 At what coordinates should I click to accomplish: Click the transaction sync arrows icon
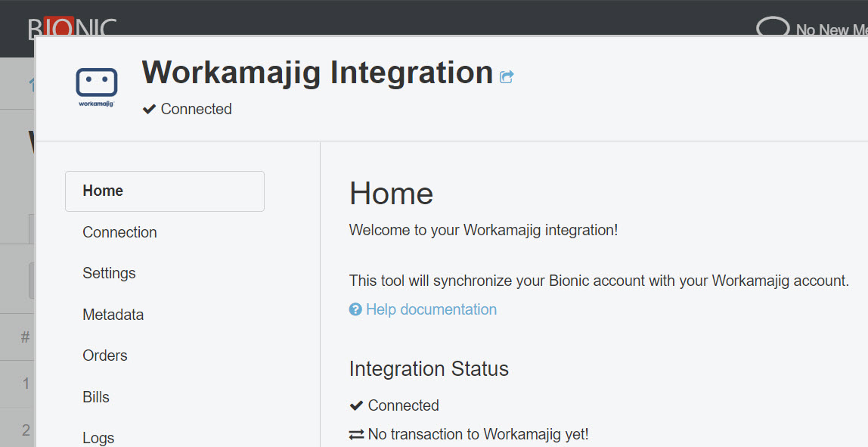pos(356,435)
